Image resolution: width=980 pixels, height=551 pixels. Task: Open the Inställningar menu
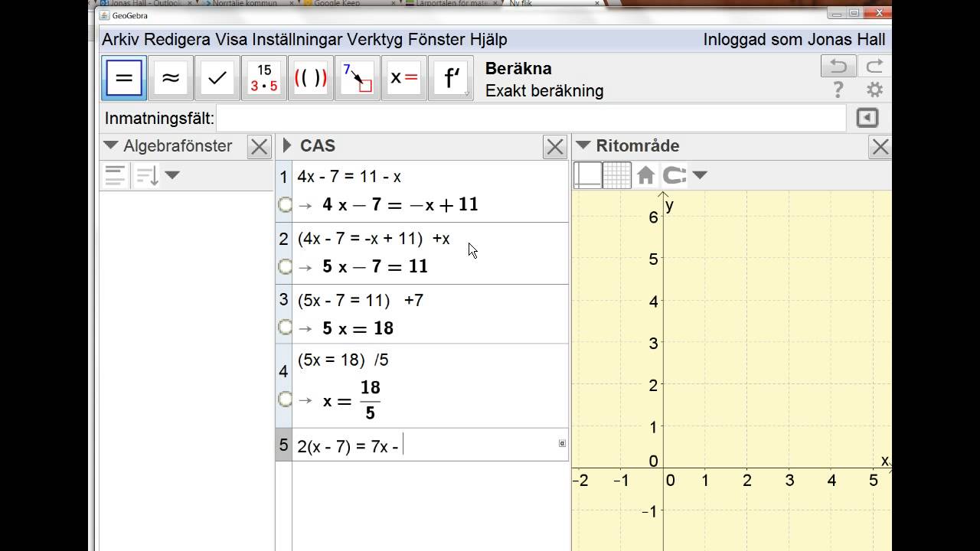pyautogui.click(x=296, y=40)
